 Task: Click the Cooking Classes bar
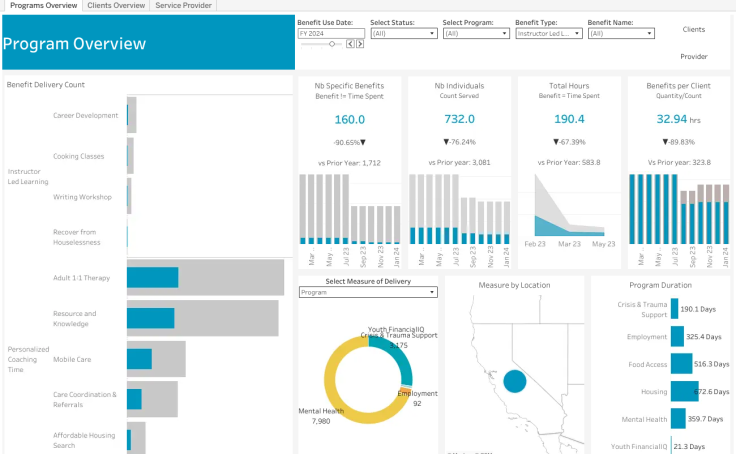coord(130,156)
